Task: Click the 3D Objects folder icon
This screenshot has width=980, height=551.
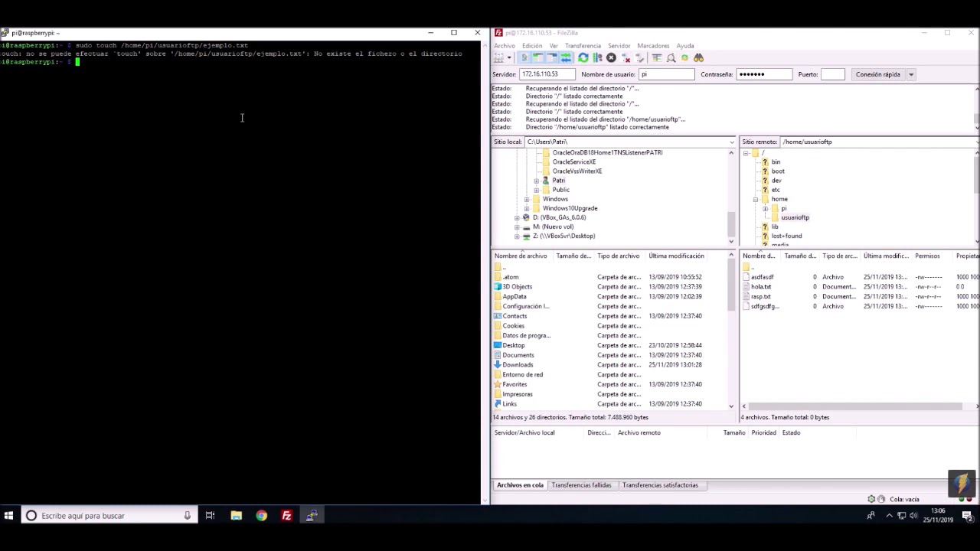Action: pos(498,286)
